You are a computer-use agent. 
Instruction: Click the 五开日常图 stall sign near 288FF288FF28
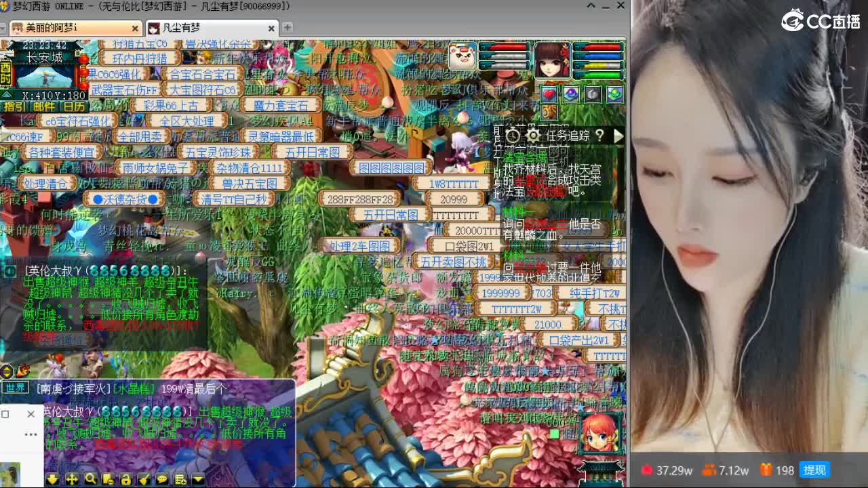391,215
